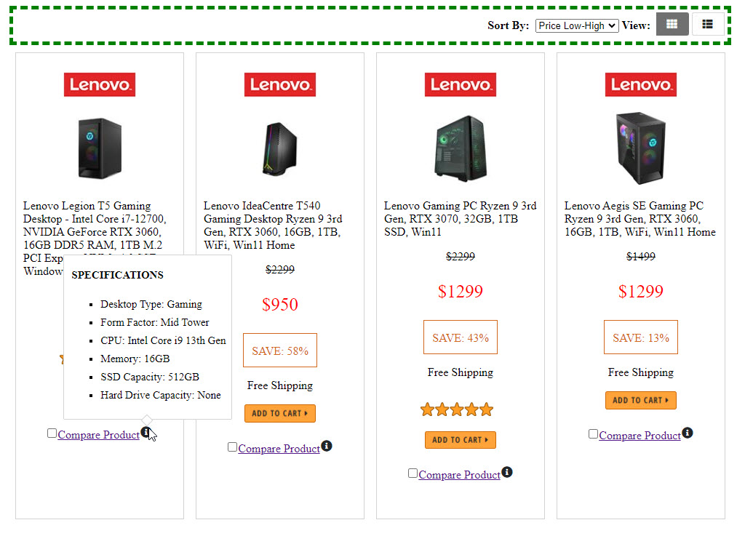The width and height of the screenshot is (753, 560).
Task: Open info icon for Lenovo Gaming PC
Action: 507,472
